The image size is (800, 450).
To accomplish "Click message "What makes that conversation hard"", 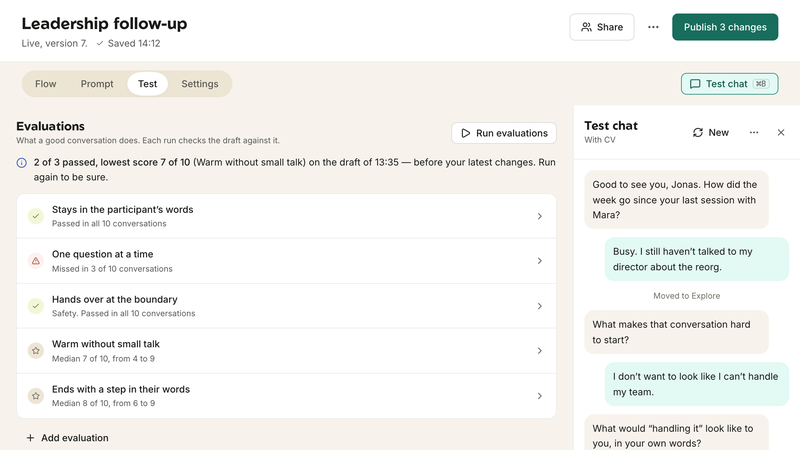I will point(676,332).
